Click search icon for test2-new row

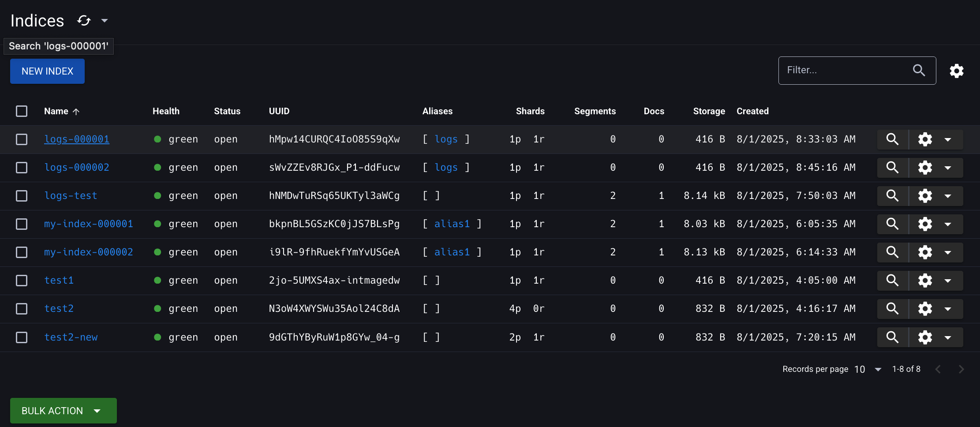(x=892, y=337)
